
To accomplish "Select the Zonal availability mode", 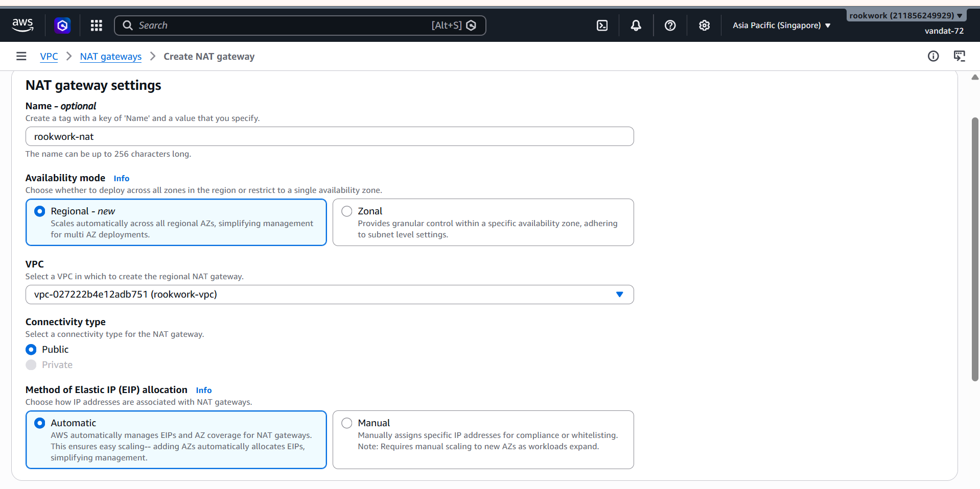I will pos(483,222).
